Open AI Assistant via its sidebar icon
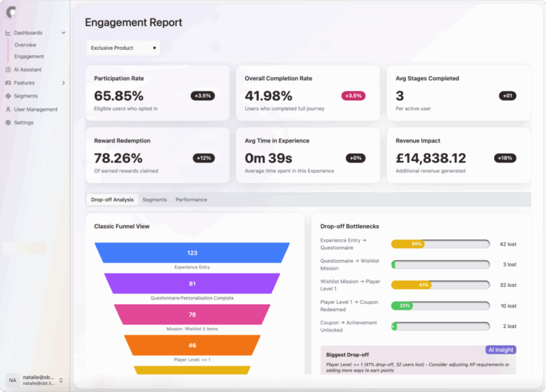 point(8,70)
